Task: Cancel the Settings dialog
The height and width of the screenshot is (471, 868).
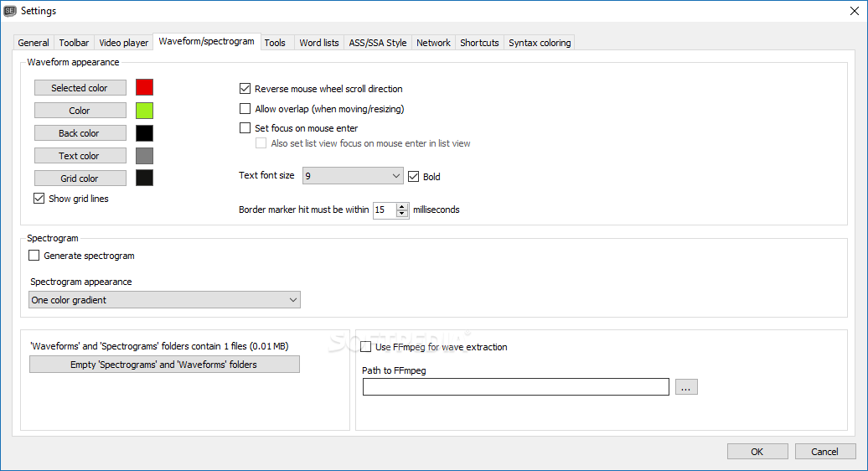Action: [x=824, y=452]
